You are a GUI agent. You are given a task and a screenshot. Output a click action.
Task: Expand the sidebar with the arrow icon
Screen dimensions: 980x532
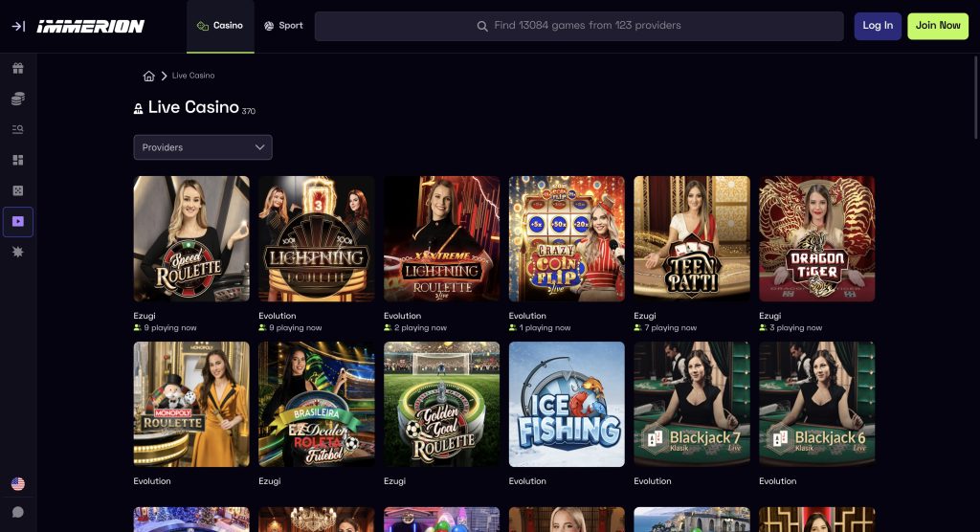tap(18, 26)
